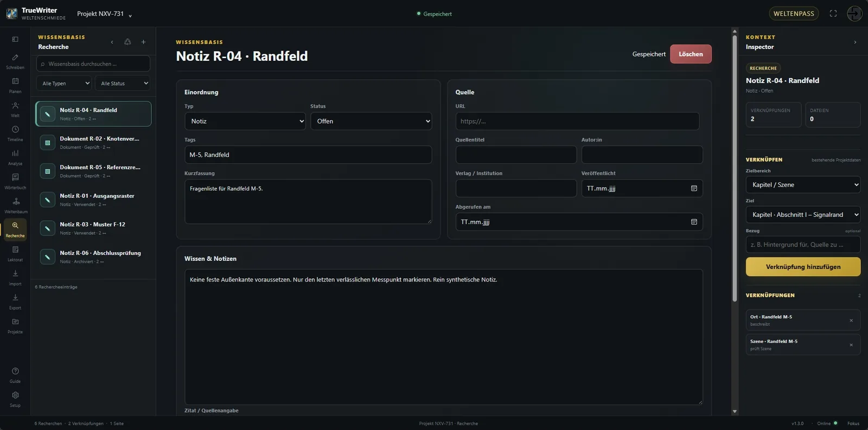868x430 pixels.
Task: Collapse the Kontext Inspector panel chevron
Action: tap(855, 42)
